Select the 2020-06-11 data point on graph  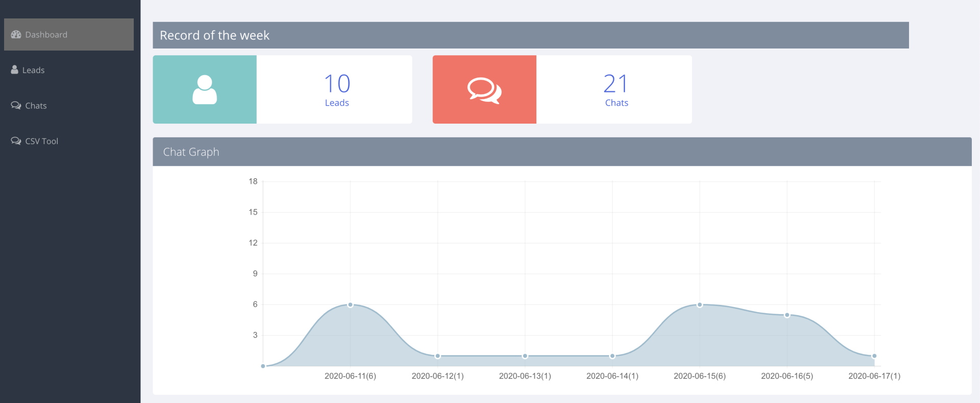point(350,305)
